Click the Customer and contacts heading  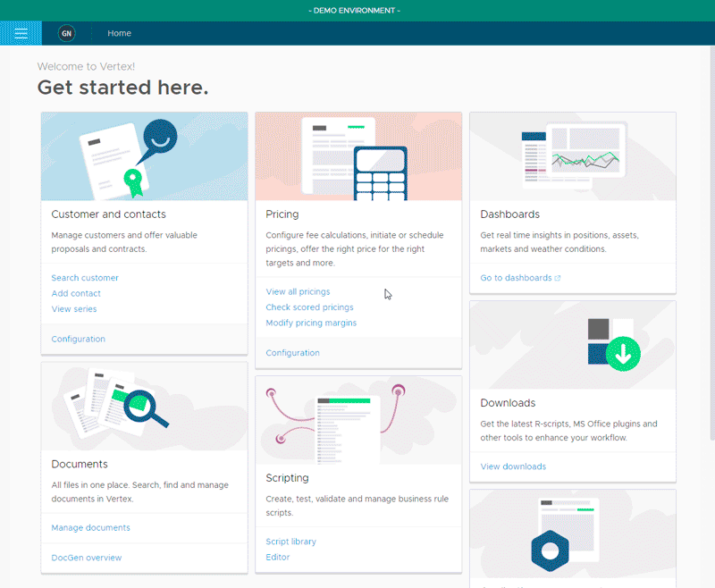point(108,214)
